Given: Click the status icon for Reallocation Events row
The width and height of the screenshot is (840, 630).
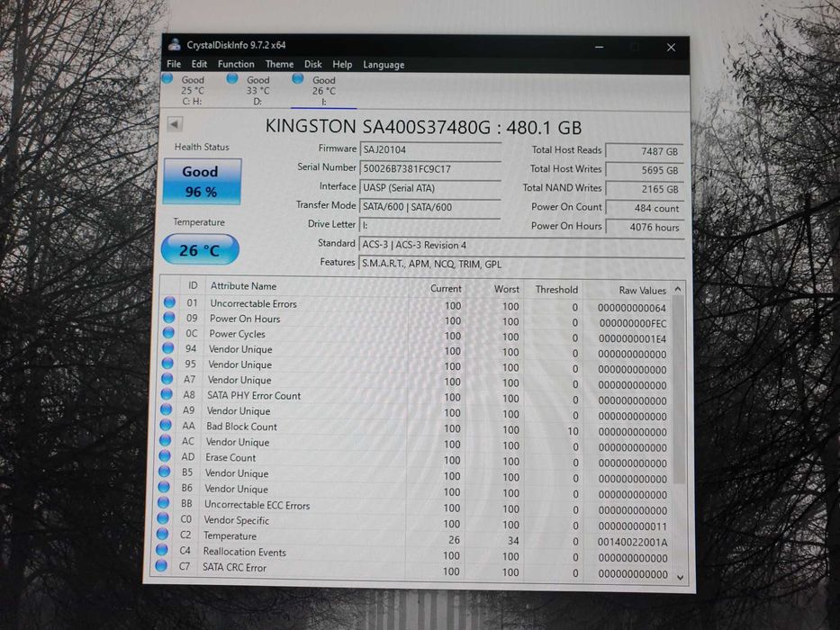Looking at the screenshot, I should (x=161, y=549).
